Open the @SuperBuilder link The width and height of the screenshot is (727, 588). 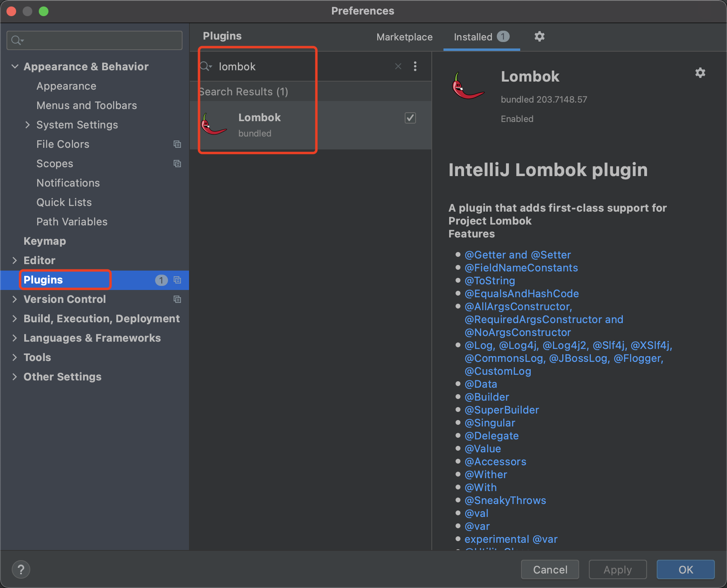click(502, 410)
